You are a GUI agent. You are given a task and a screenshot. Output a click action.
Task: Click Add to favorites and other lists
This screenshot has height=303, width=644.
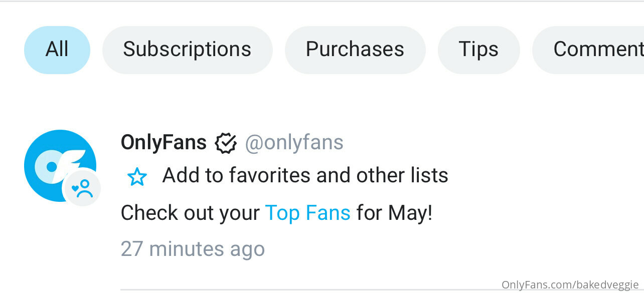305,175
